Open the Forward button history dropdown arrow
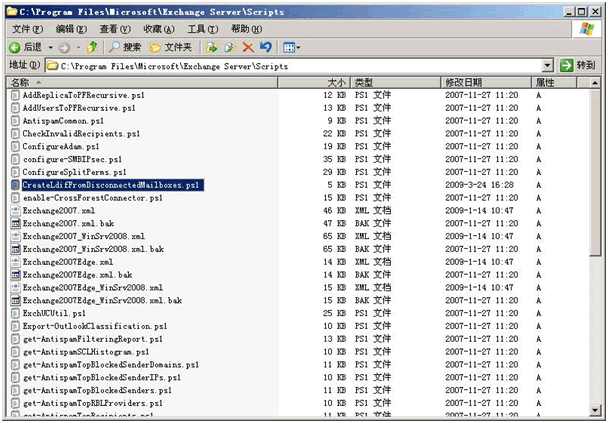This screenshot has width=608, height=423. click(x=78, y=48)
